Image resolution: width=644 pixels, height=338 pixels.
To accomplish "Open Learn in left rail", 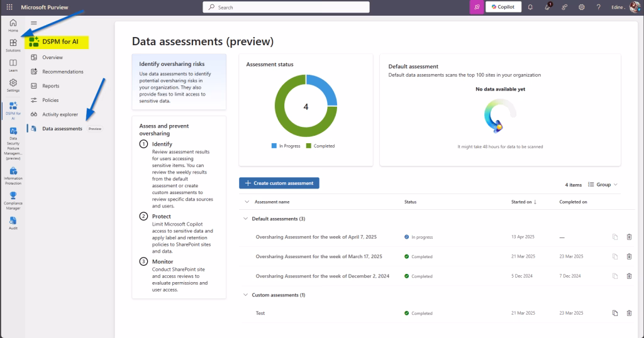I will point(13,65).
